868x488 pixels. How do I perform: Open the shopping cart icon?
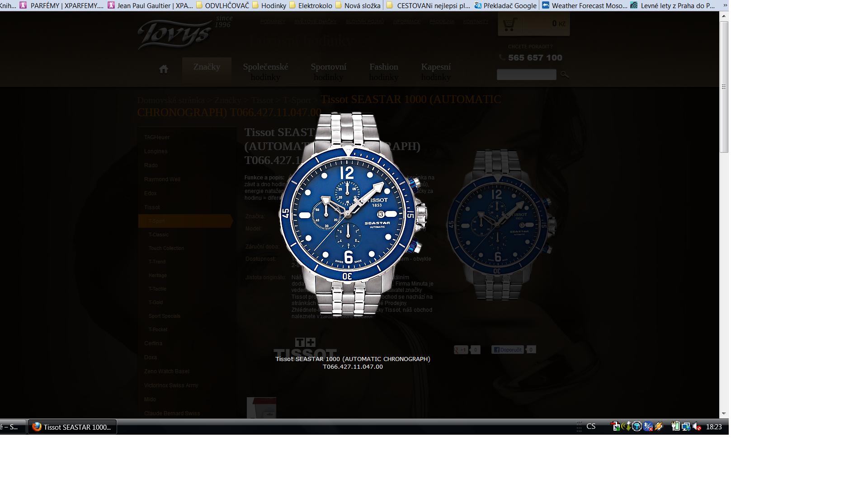point(509,24)
